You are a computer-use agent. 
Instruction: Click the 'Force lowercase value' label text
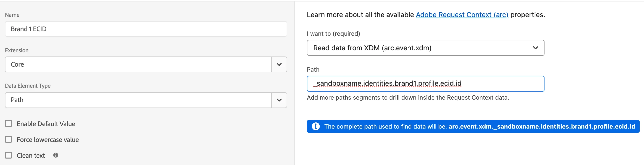[x=48, y=139]
